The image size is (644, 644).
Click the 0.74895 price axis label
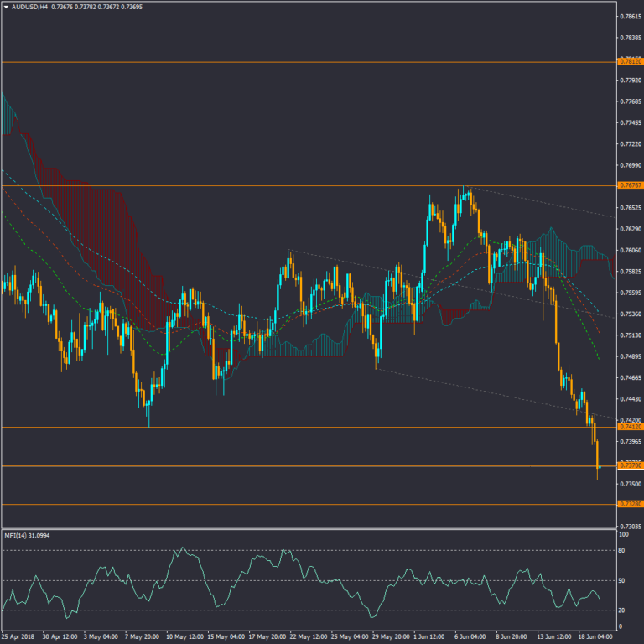pyautogui.click(x=631, y=356)
